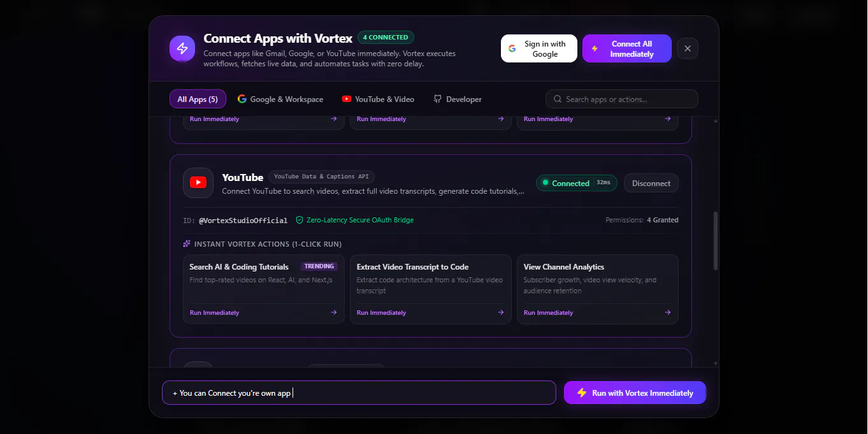
Task: Select the All Apps (5) tab
Action: pyautogui.click(x=198, y=99)
